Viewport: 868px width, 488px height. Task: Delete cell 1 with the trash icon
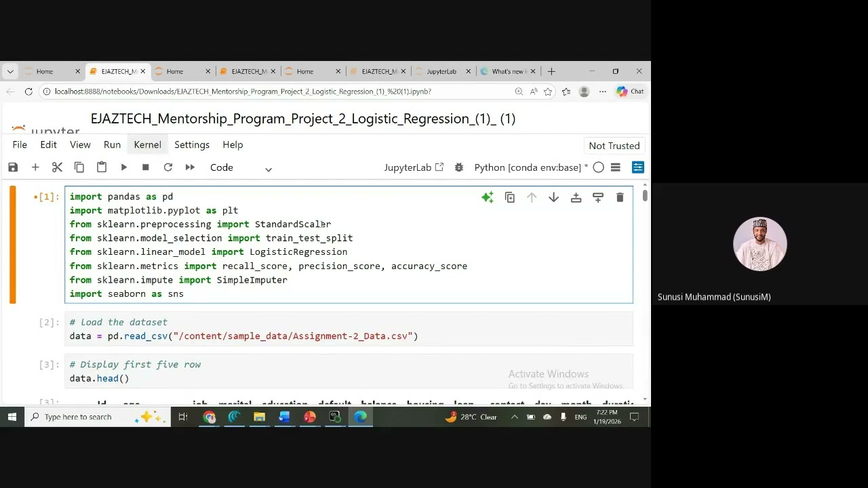[620, 198]
